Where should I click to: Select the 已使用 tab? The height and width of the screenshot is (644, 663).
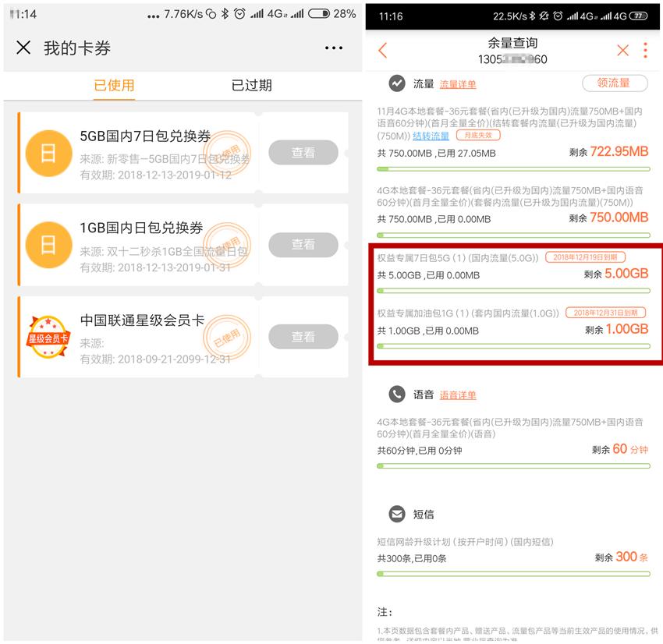pyautogui.click(x=113, y=86)
